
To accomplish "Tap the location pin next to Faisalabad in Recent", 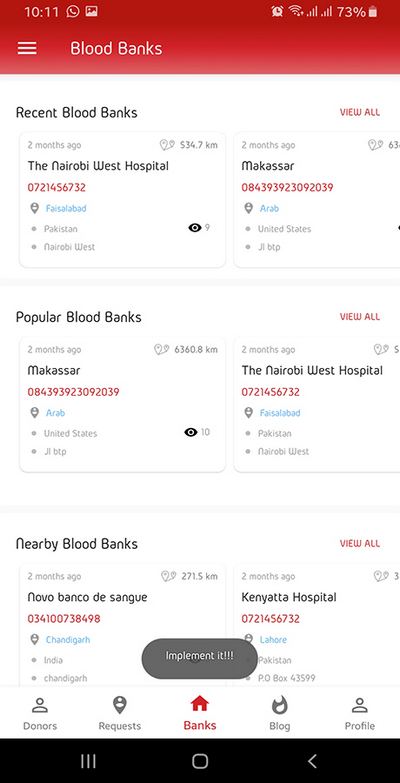I will pos(34,208).
